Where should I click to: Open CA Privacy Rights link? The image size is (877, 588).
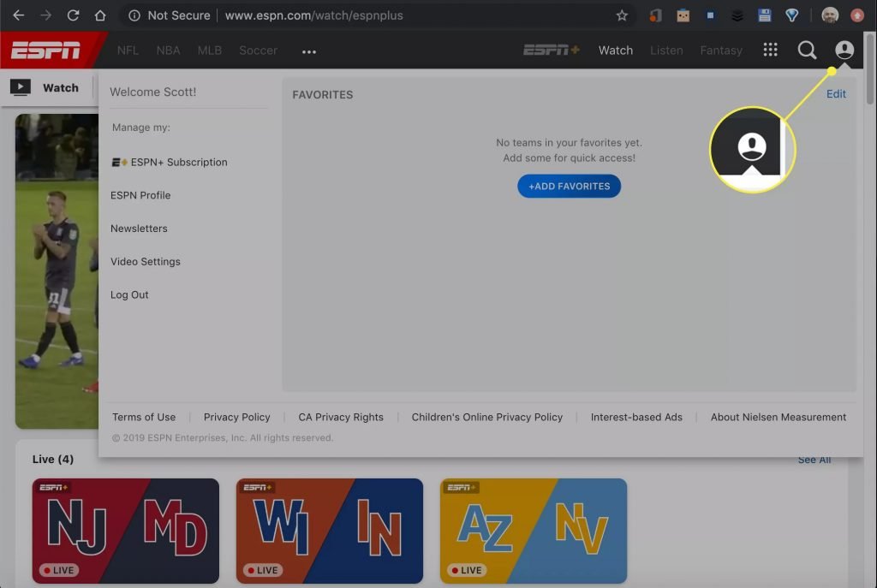[x=341, y=417]
